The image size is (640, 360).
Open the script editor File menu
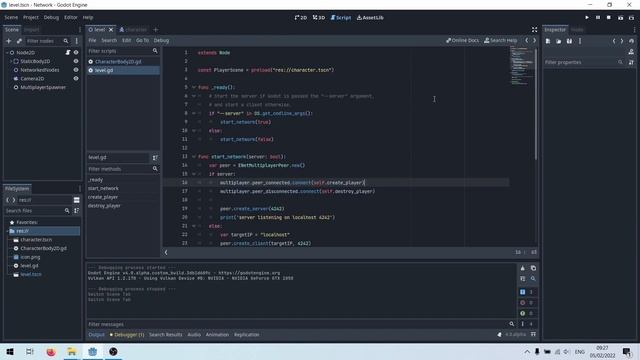[92, 40]
